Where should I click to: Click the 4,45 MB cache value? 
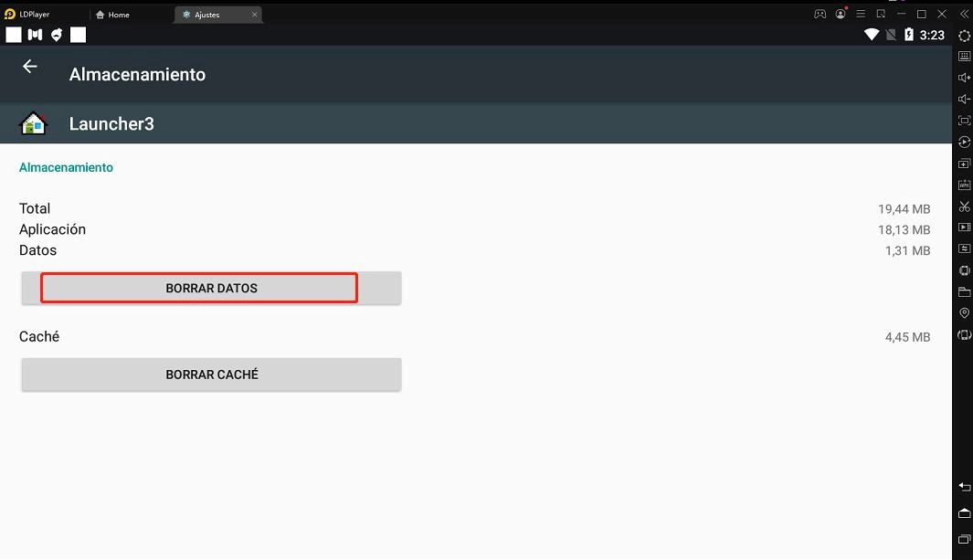pyautogui.click(x=908, y=337)
